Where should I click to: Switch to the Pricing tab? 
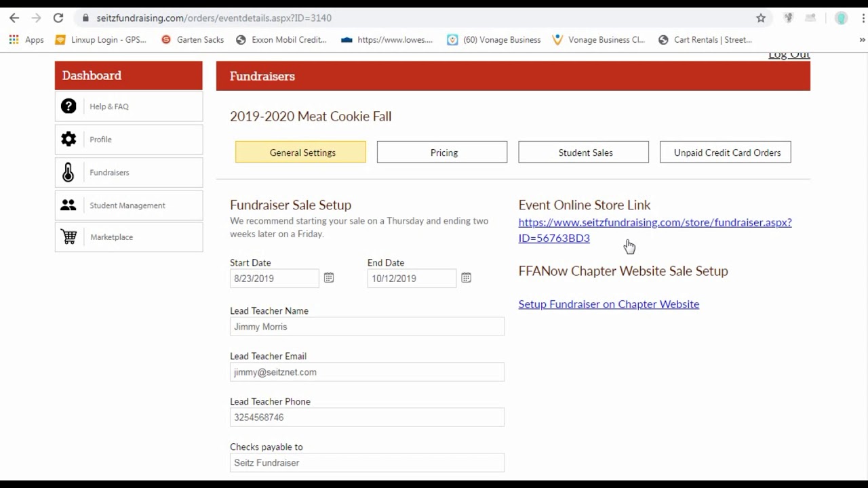coord(442,152)
